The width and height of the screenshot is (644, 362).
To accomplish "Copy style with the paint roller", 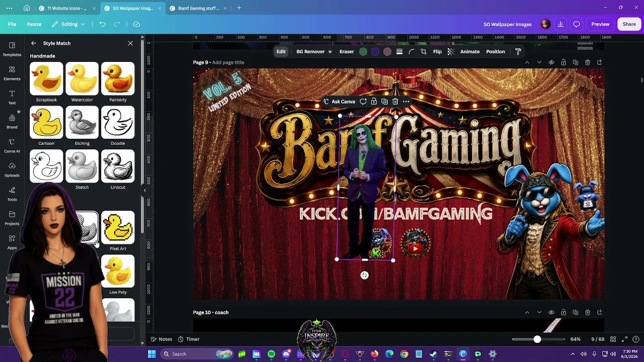I will (x=518, y=52).
